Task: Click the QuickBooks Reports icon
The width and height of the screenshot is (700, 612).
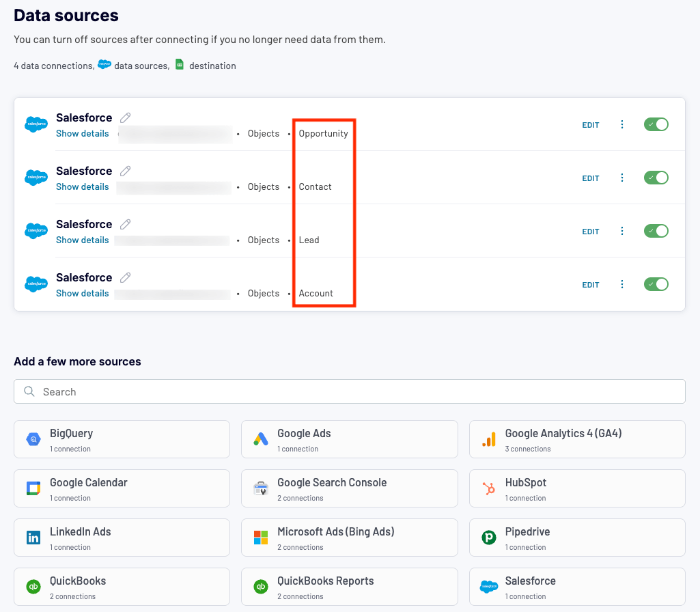Action: click(261, 587)
